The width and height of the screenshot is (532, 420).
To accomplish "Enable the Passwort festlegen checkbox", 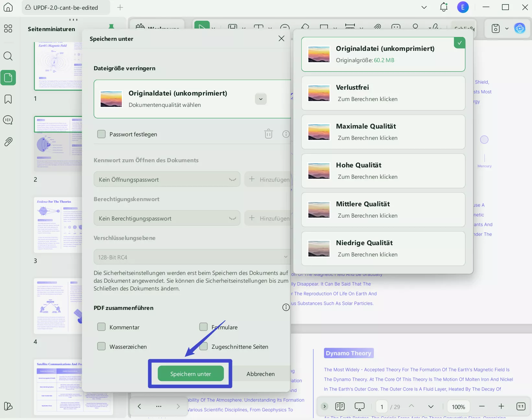I will 101,134.
